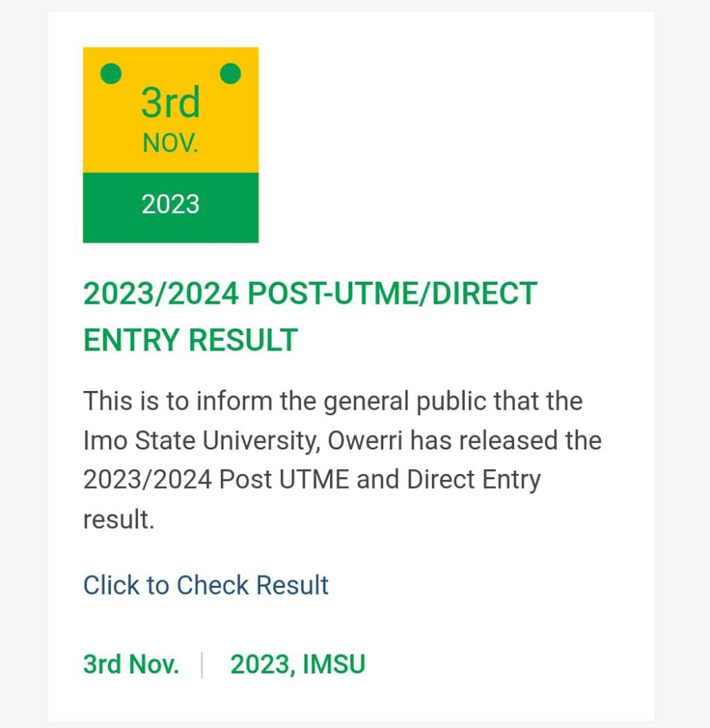Click empty white card area beside calendar badge
710x728 pixels.
coord(455,144)
